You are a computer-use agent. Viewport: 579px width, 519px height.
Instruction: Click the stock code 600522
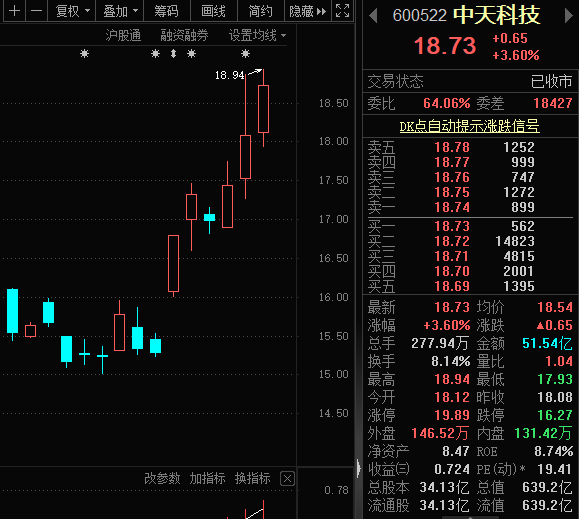click(419, 16)
